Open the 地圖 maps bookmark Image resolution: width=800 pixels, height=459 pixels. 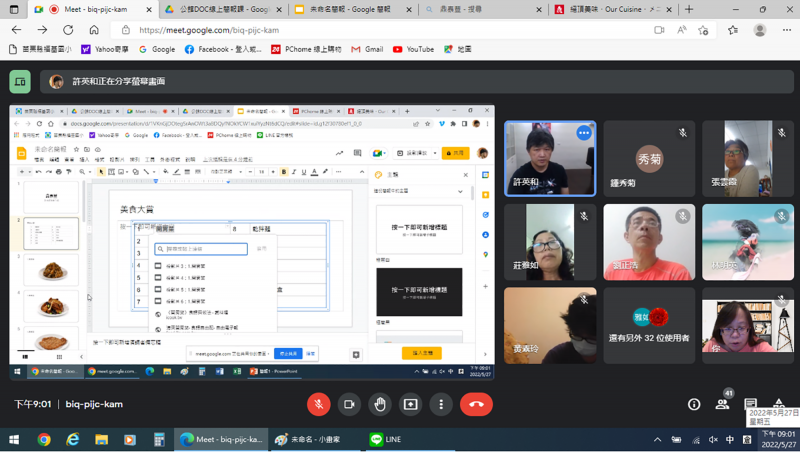457,49
